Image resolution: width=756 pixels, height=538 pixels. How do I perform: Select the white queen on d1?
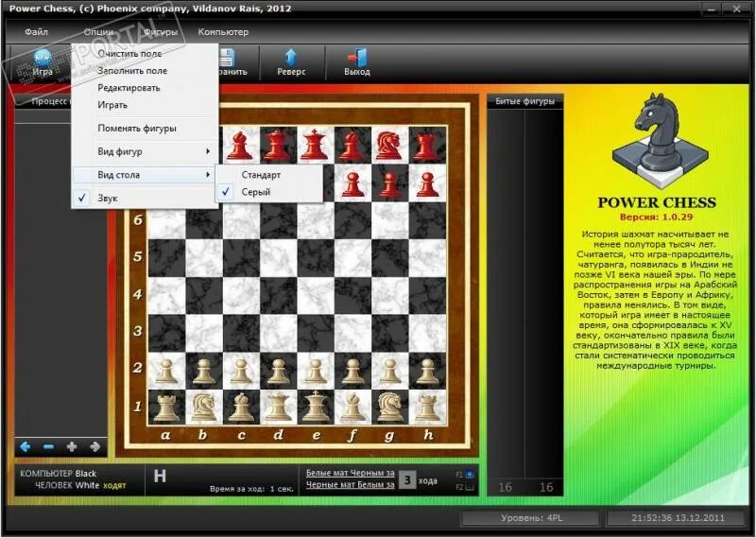pos(278,407)
